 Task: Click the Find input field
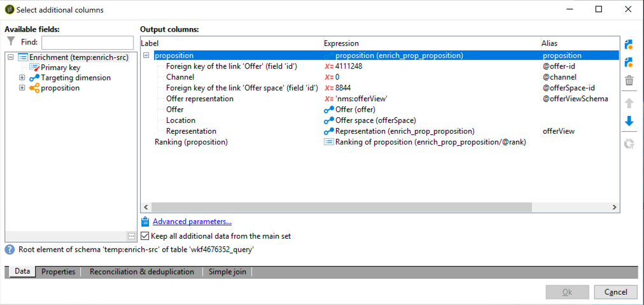click(x=87, y=42)
